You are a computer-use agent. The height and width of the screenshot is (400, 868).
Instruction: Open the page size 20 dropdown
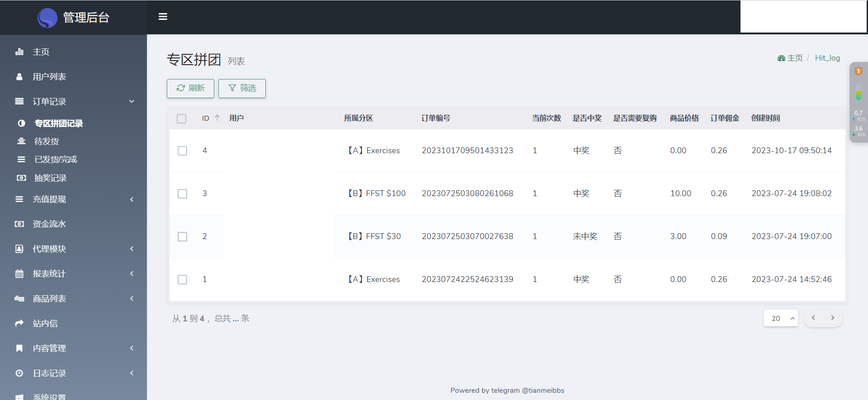(781, 318)
